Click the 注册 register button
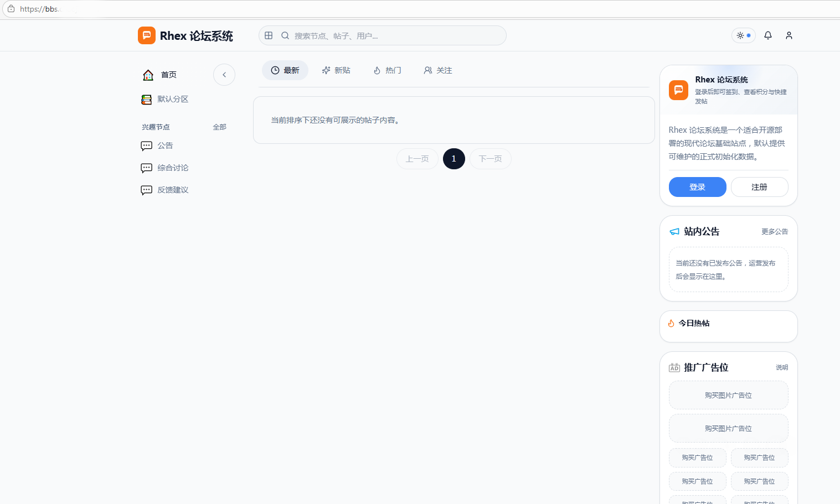Screen dimensions: 840x504 (x=759, y=187)
